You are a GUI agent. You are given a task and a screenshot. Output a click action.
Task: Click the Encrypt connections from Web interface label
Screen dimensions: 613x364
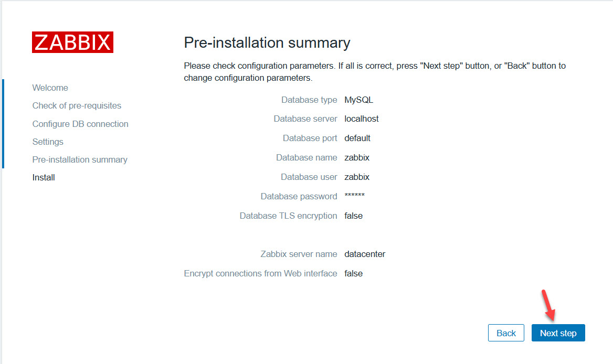[x=260, y=273]
